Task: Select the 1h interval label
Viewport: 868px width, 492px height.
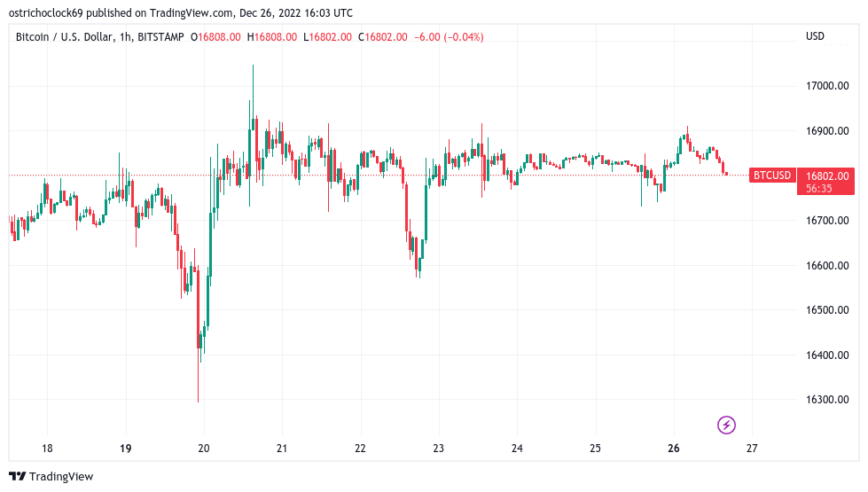Action: (125, 37)
